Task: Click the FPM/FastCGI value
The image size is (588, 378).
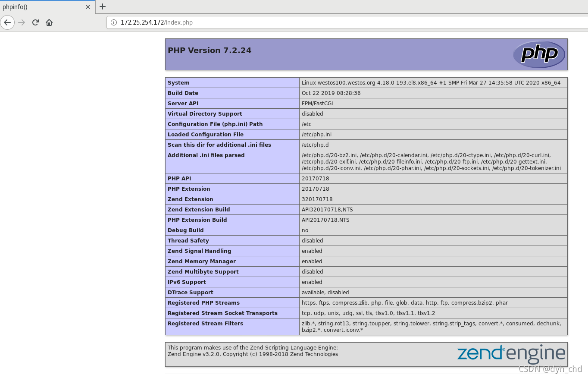Action: click(x=317, y=104)
